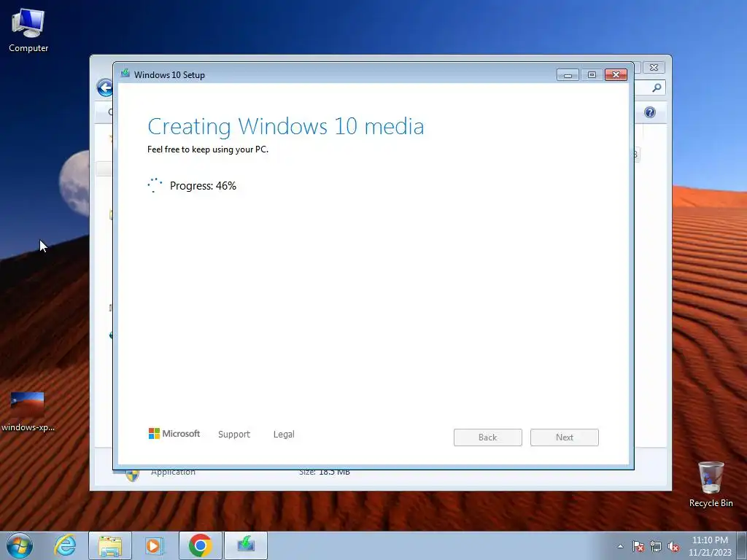Switch to Google Chrome in the taskbar
747x560 pixels.
pos(200,545)
